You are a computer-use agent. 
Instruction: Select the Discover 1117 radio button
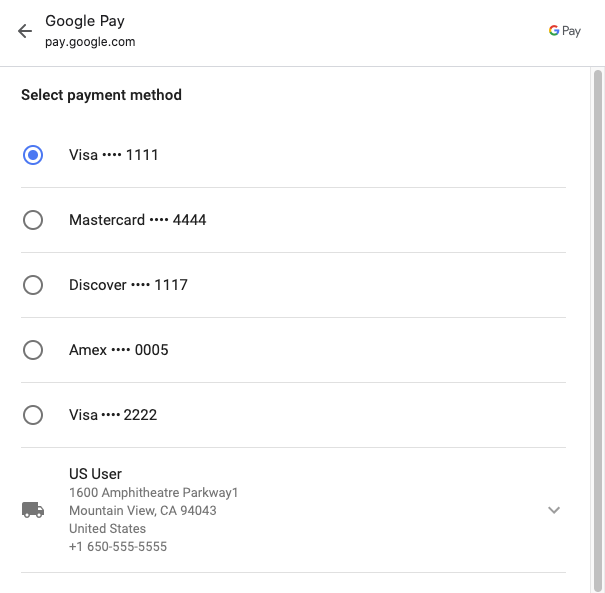click(x=33, y=285)
